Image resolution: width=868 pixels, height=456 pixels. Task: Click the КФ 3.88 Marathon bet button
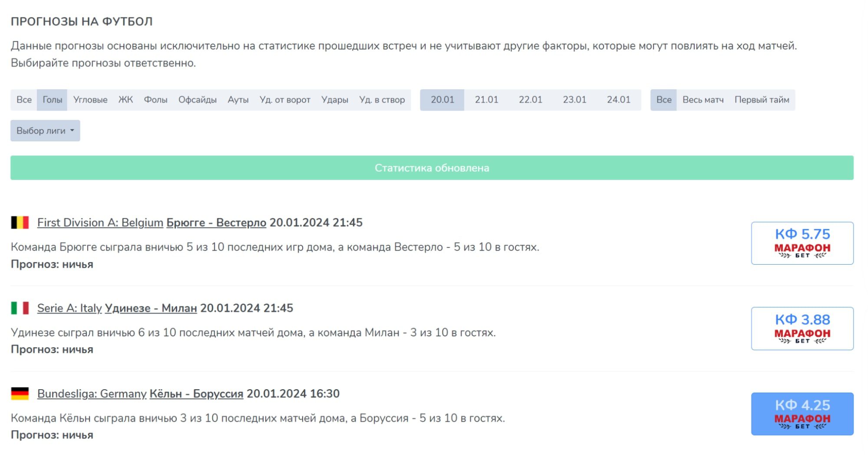(x=802, y=328)
